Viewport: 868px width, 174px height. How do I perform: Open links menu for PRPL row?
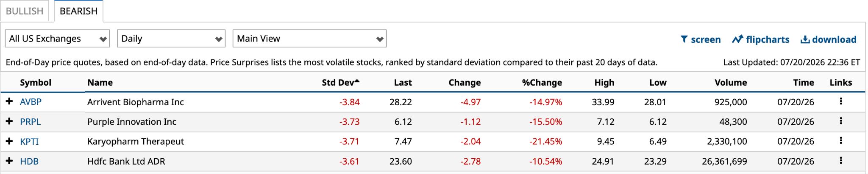840,121
